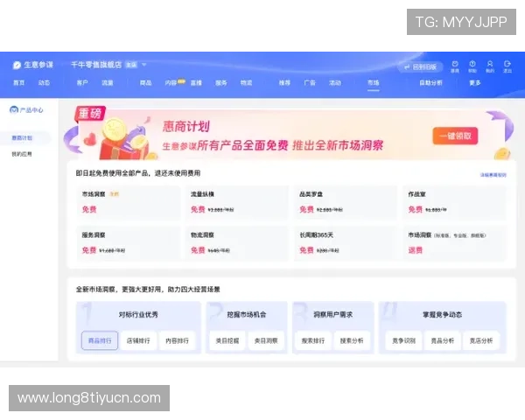
Task: Open the 品类罗盘 product card
Action: 346,203
